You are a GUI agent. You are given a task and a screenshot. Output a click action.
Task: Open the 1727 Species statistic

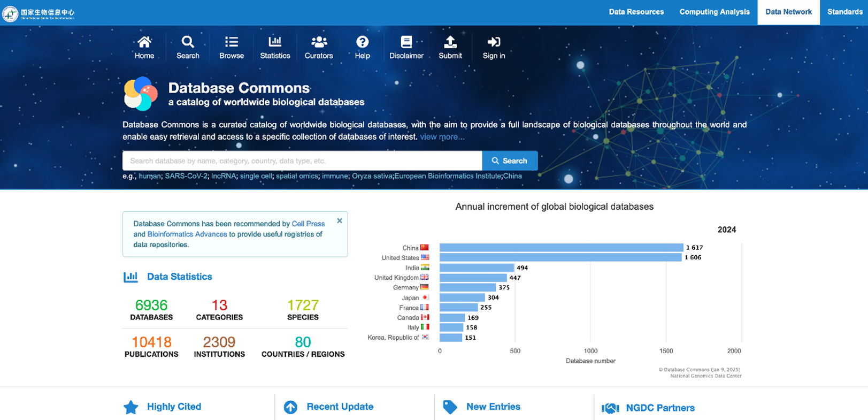[303, 310]
